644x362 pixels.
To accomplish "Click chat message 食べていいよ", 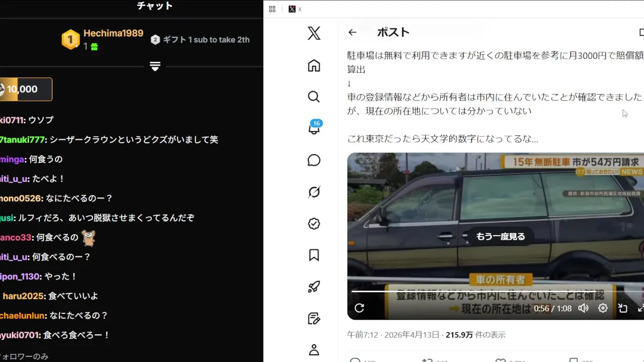I will (73, 296).
